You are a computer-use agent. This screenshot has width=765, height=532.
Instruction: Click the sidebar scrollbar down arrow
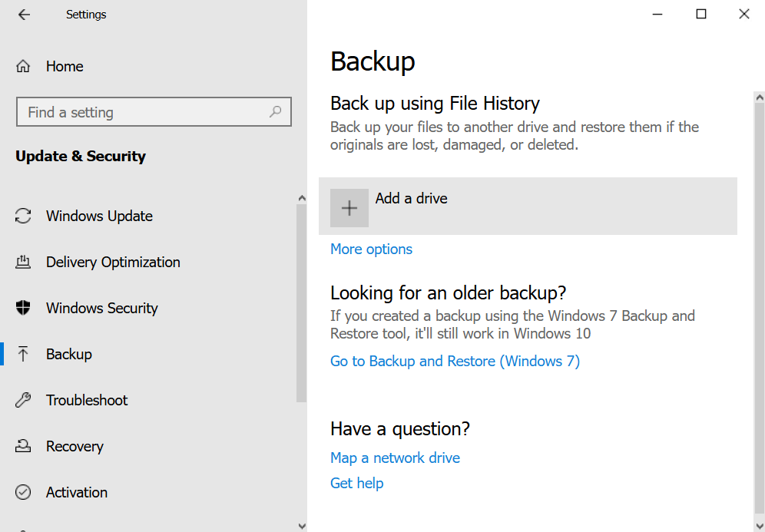click(301, 525)
